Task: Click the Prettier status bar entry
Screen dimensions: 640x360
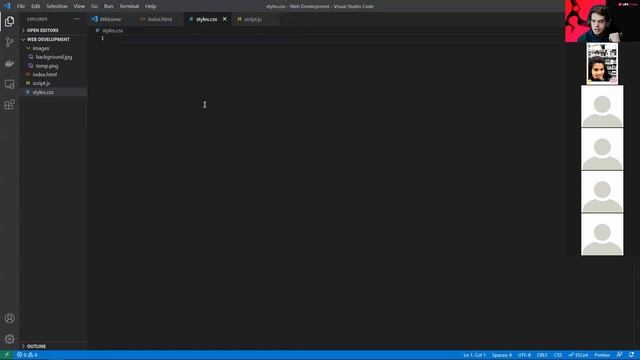Action: [602, 355]
